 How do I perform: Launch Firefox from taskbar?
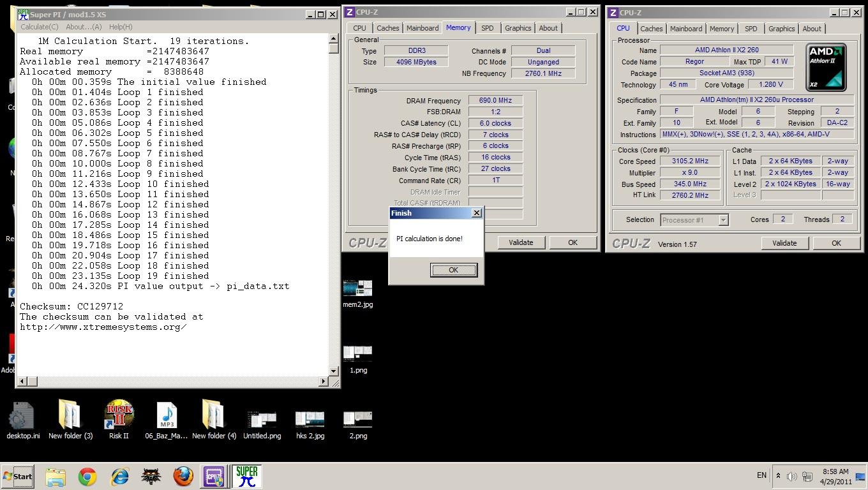pyautogui.click(x=183, y=477)
